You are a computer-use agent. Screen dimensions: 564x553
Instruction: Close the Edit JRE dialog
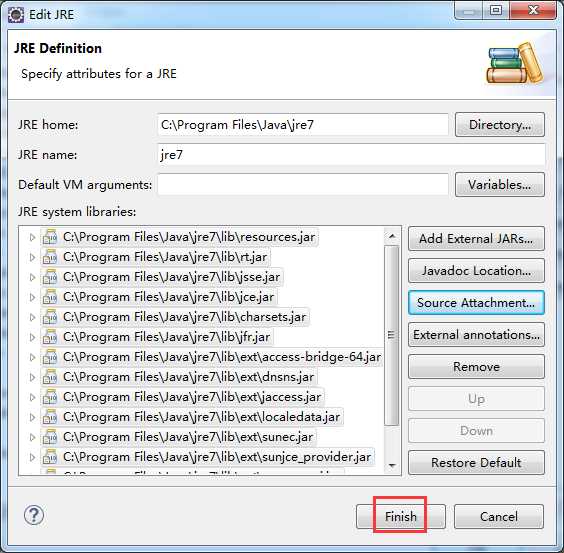pos(532,10)
